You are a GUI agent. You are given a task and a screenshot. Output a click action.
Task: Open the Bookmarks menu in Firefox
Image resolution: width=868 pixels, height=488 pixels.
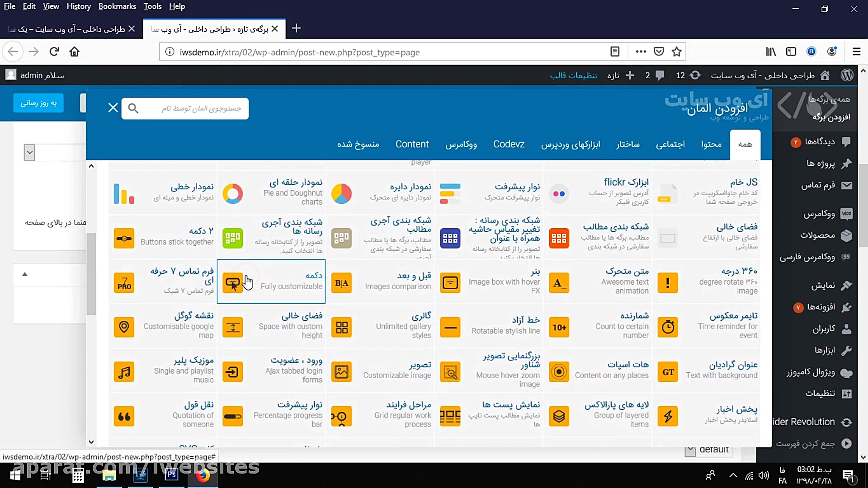click(x=117, y=6)
